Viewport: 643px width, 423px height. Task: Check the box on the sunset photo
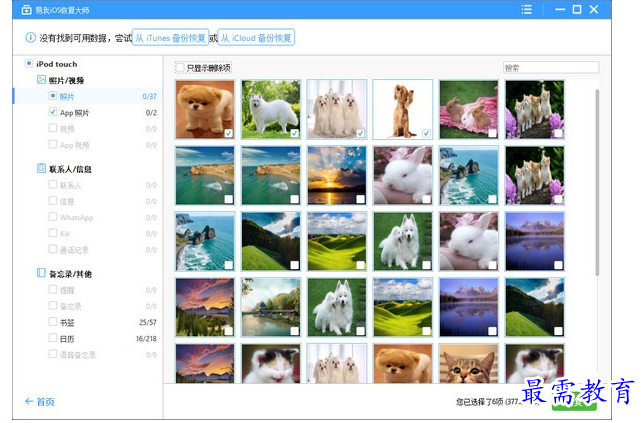click(360, 199)
